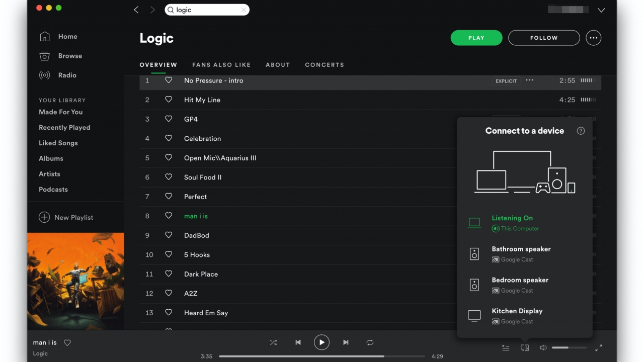Like the song Hit My Line
Screen dimensions: 644x362
[x=169, y=100]
